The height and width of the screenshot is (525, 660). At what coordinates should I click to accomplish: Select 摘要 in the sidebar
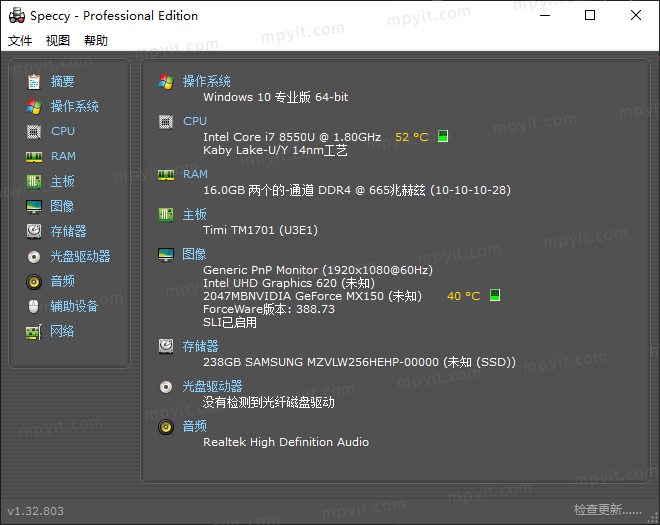point(63,81)
